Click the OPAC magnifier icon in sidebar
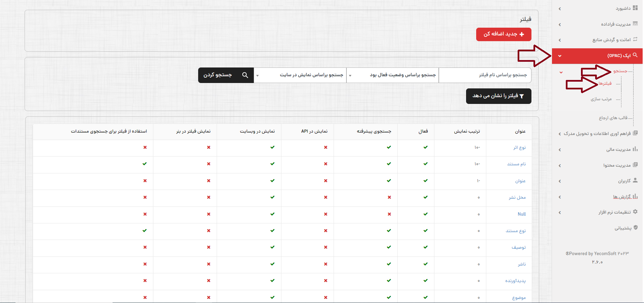The image size is (644, 303). (x=635, y=55)
